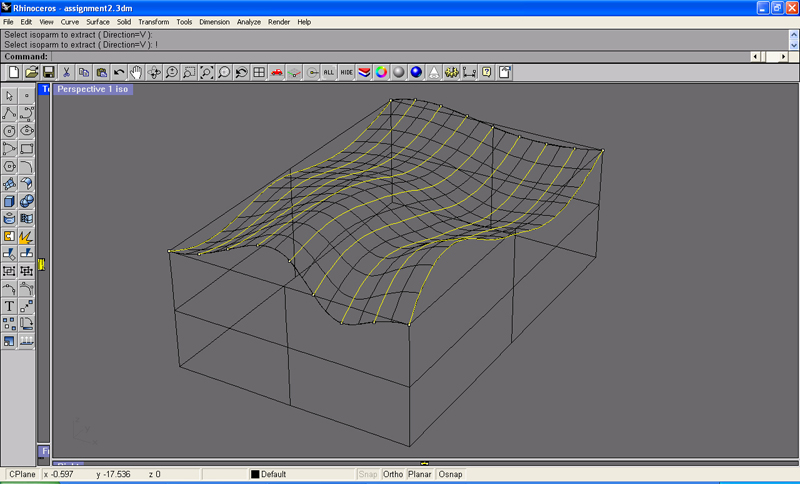This screenshot has width=800, height=484.
Task: Select the arrow pointer tool
Action: click(x=9, y=96)
